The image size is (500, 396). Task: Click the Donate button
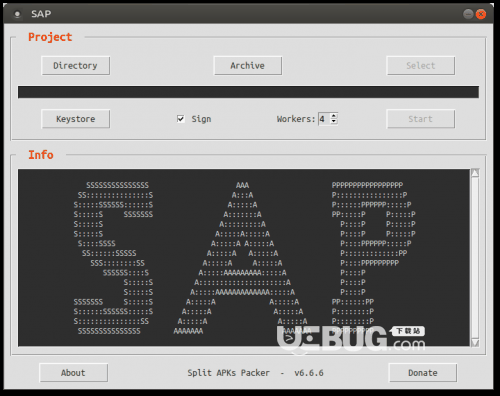click(x=423, y=373)
